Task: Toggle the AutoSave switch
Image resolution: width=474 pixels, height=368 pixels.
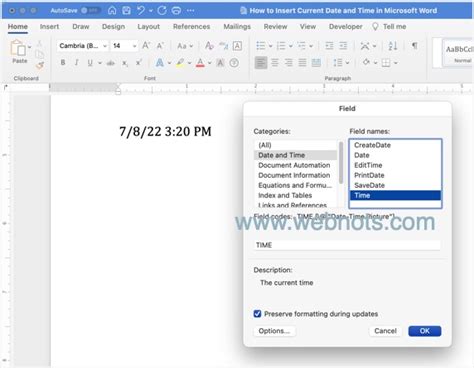Action: pos(91,11)
